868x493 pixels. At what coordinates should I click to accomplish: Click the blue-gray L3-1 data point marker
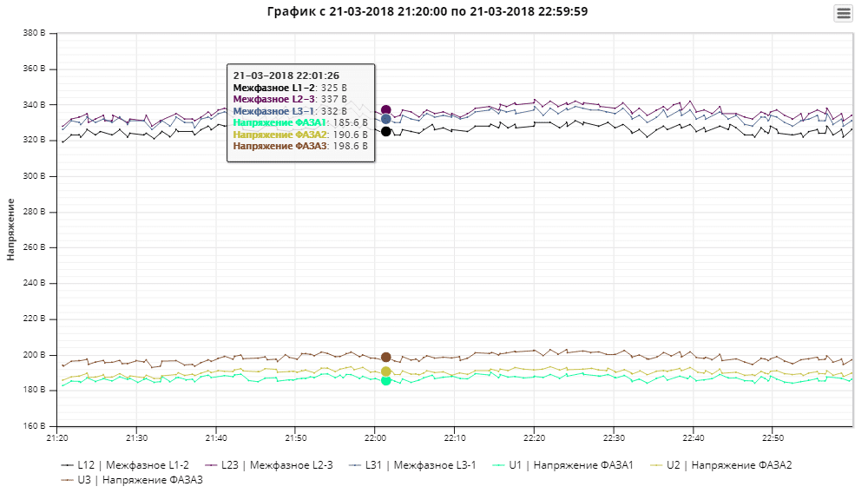coord(386,119)
